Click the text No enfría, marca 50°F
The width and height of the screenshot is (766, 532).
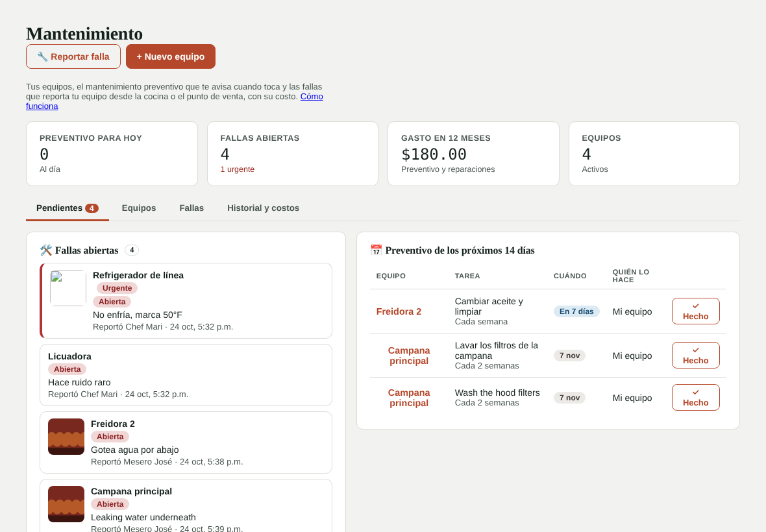pos(137,315)
